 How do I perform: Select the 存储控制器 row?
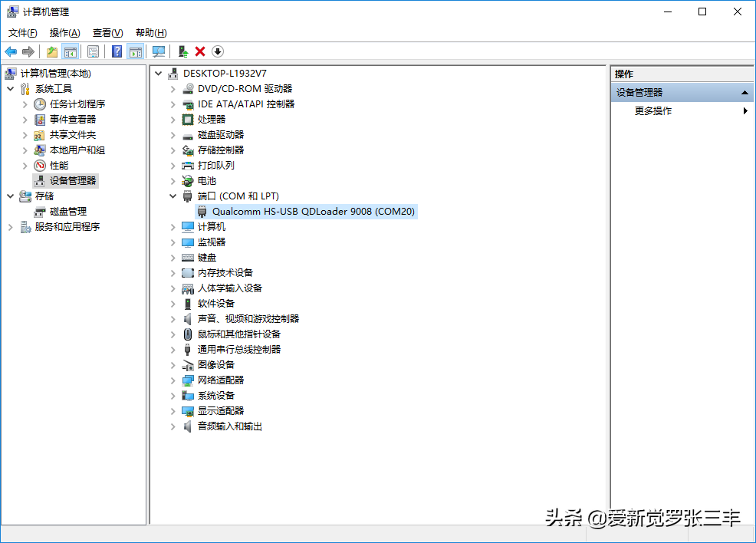[x=220, y=150]
